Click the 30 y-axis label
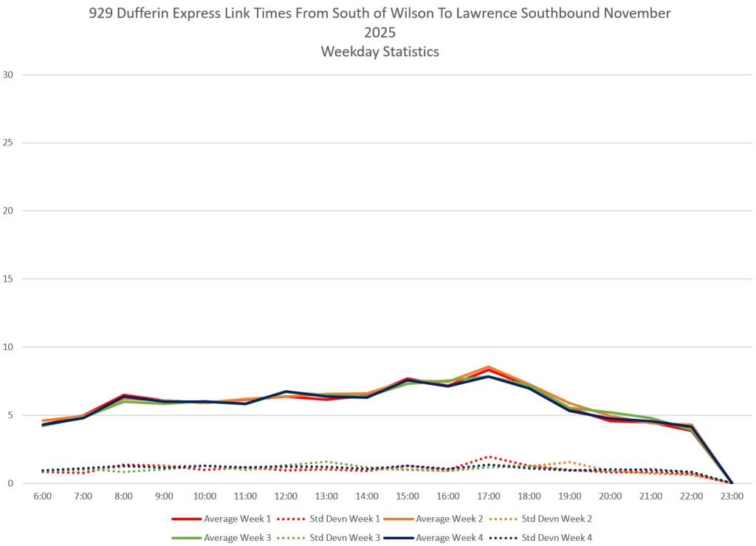756x546 pixels. pyautogui.click(x=9, y=75)
